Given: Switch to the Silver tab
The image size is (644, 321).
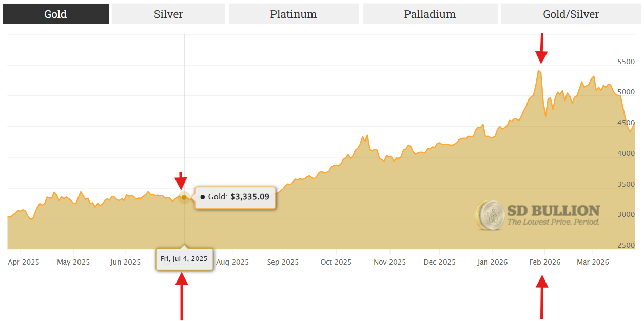Looking at the screenshot, I should (x=168, y=14).
